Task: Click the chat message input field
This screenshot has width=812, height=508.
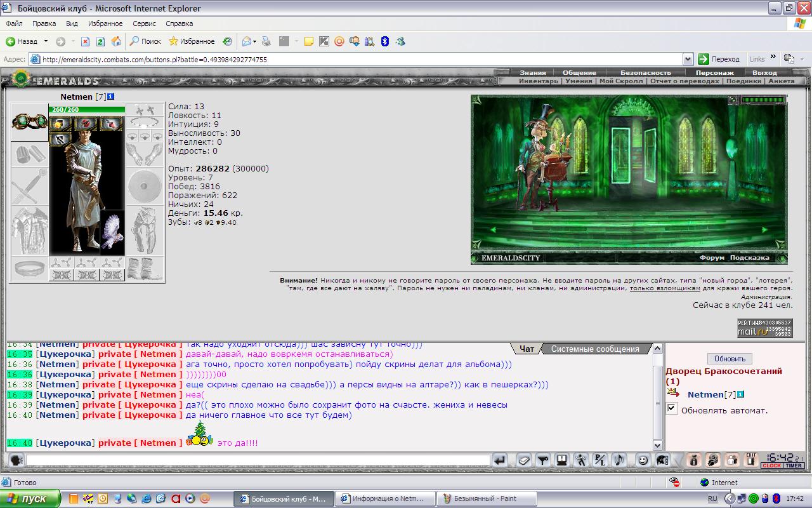Action: point(258,460)
